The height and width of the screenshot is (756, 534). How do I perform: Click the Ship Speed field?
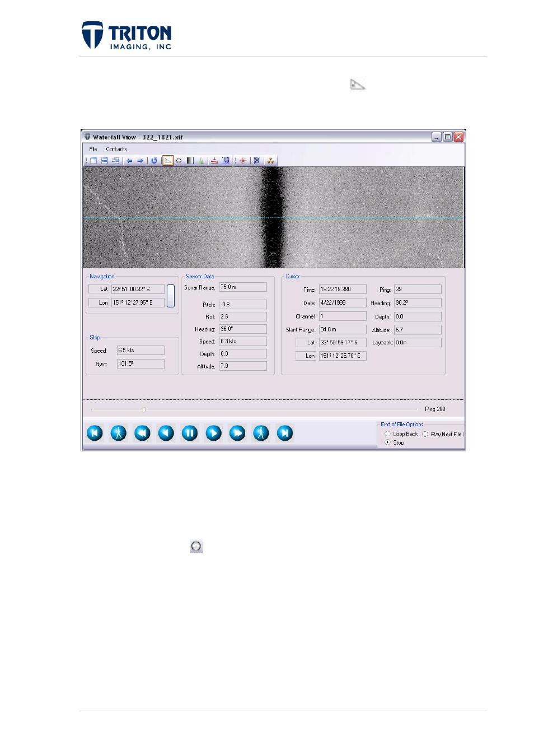pos(140,350)
